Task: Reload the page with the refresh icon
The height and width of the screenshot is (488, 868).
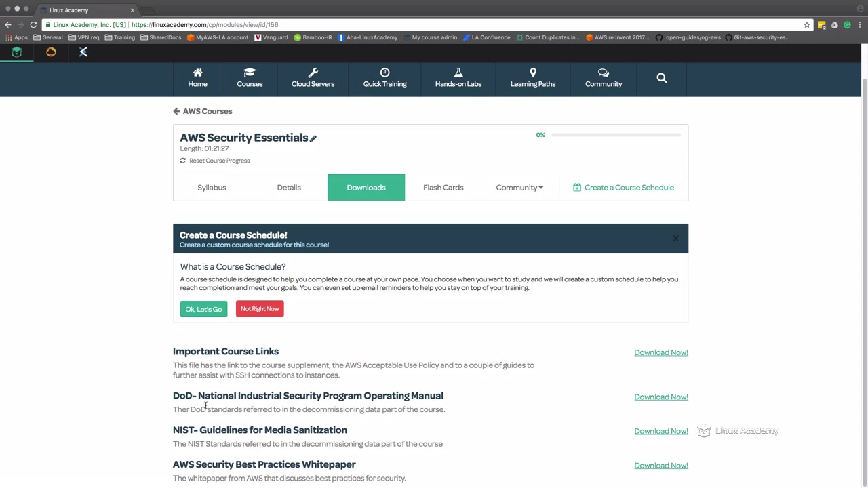Action: click(x=33, y=24)
